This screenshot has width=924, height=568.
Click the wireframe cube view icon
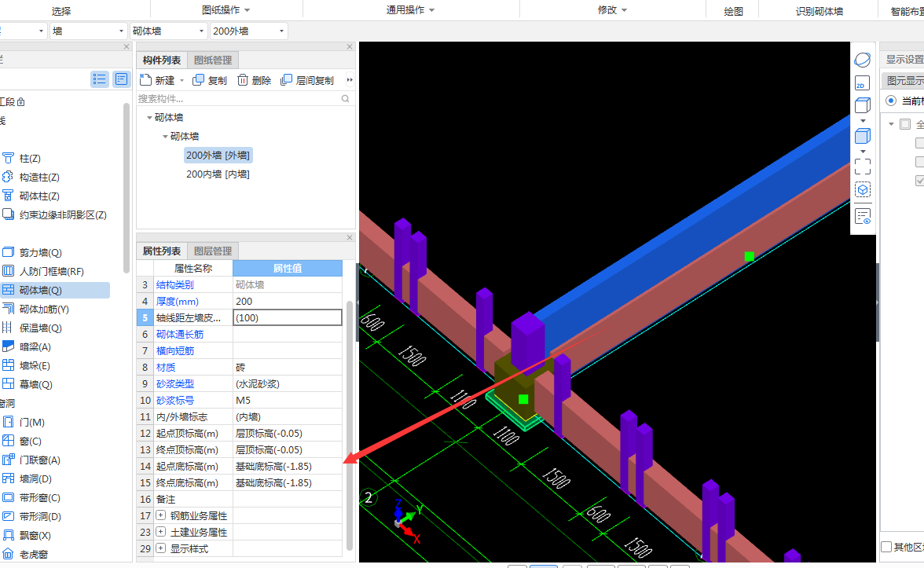pyautogui.click(x=862, y=105)
